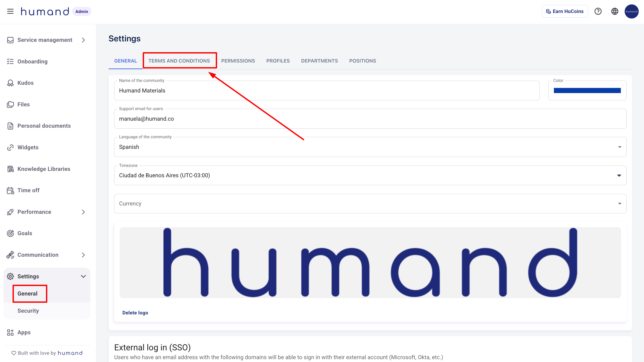Open the Currency dropdown
644x362 pixels.
click(x=370, y=203)
